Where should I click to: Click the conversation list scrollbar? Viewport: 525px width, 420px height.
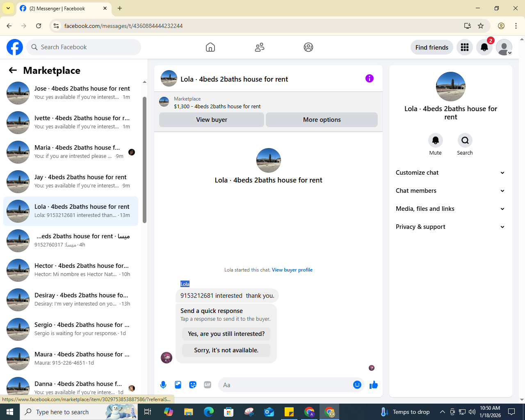pyautogui.click(x=144, y=160)
